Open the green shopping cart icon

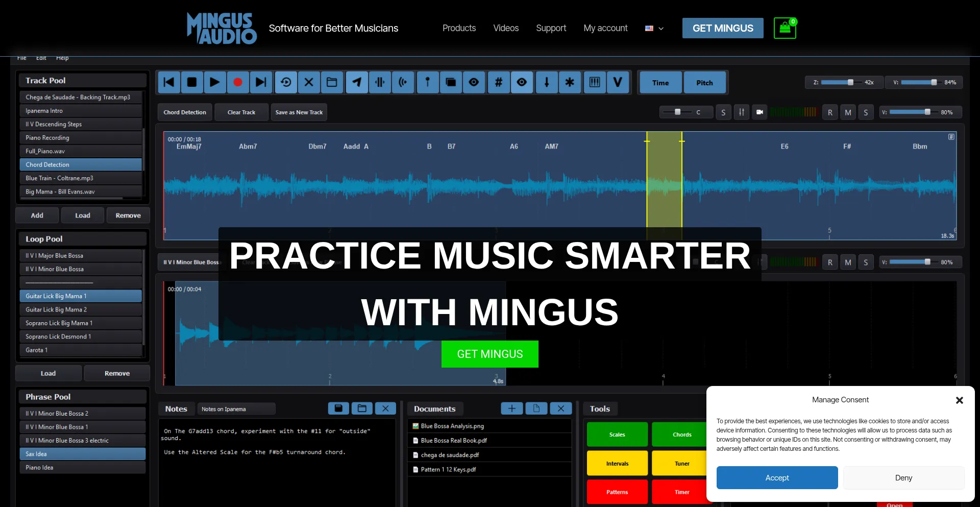(785, 28)
